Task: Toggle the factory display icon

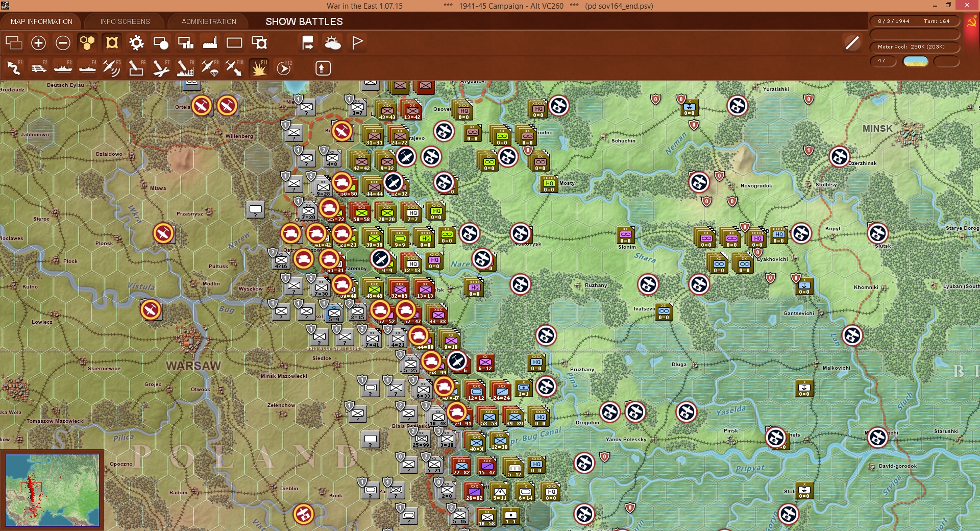Action: (210, 43)
